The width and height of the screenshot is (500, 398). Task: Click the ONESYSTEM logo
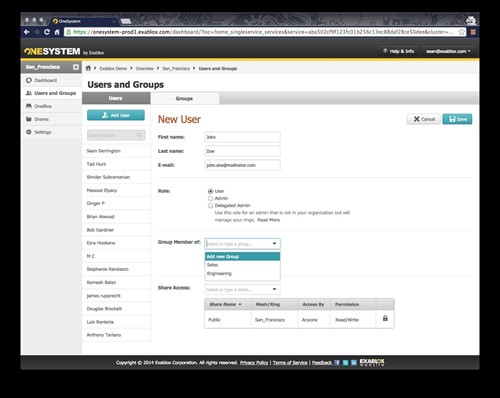(52, 51)
